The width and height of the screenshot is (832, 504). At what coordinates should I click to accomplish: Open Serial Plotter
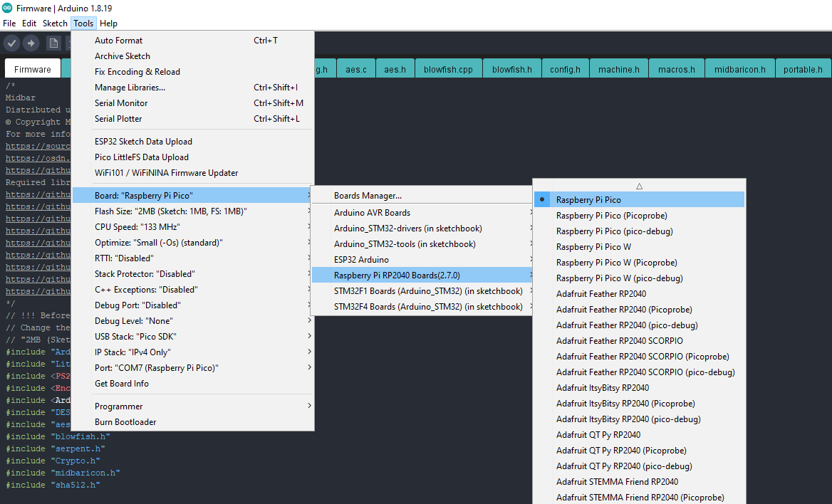[193, 119]
